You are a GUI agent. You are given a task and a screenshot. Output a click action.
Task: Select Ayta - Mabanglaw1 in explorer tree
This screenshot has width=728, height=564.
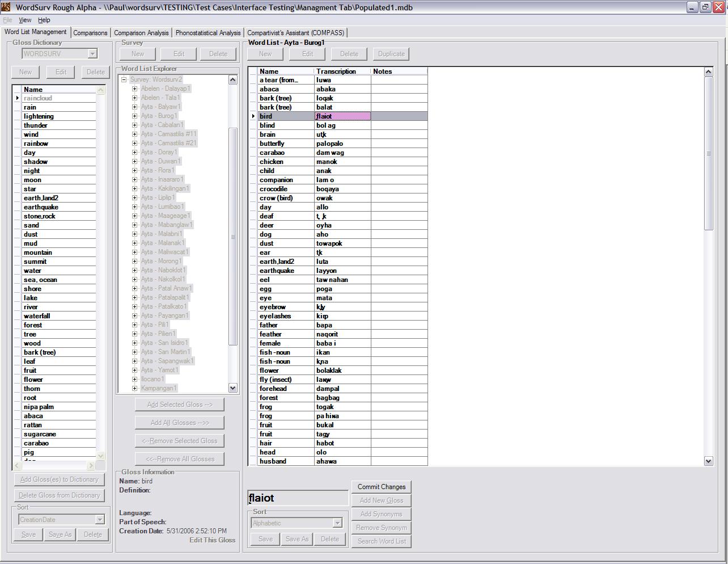[x=167, y=225]
